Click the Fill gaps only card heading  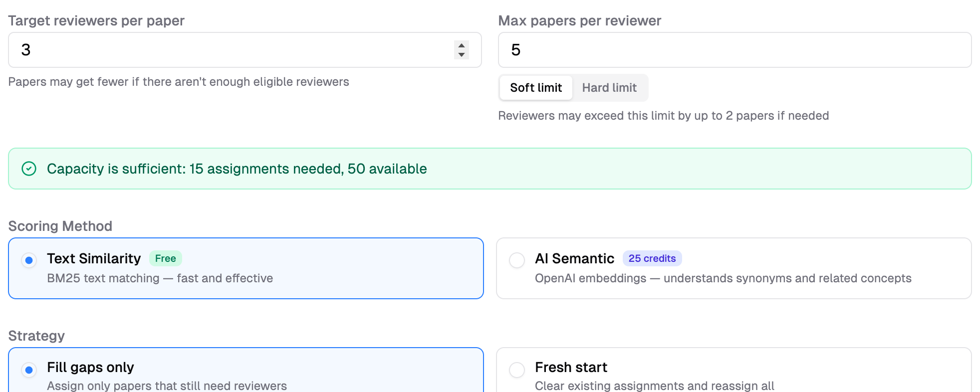tap(90, 368)
